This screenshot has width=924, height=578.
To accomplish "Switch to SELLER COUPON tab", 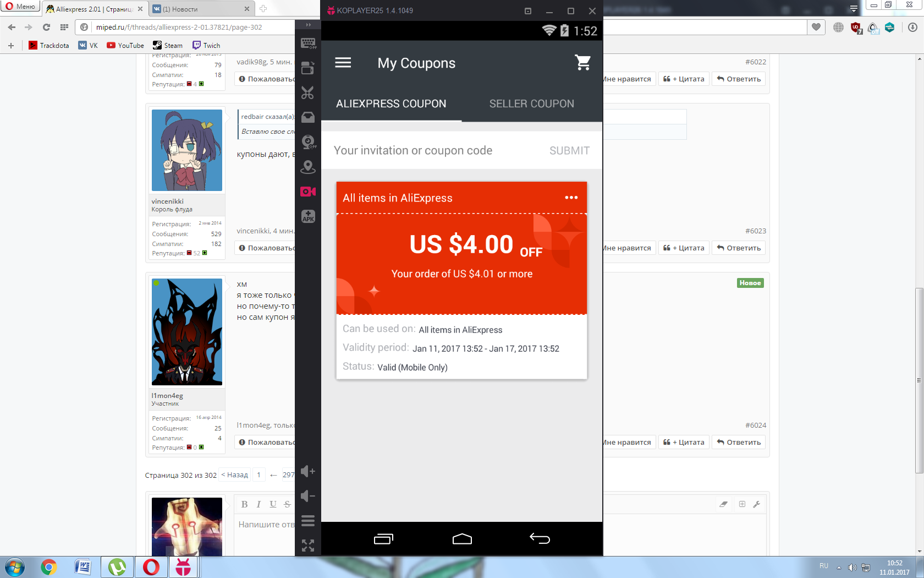I will 532,103.
